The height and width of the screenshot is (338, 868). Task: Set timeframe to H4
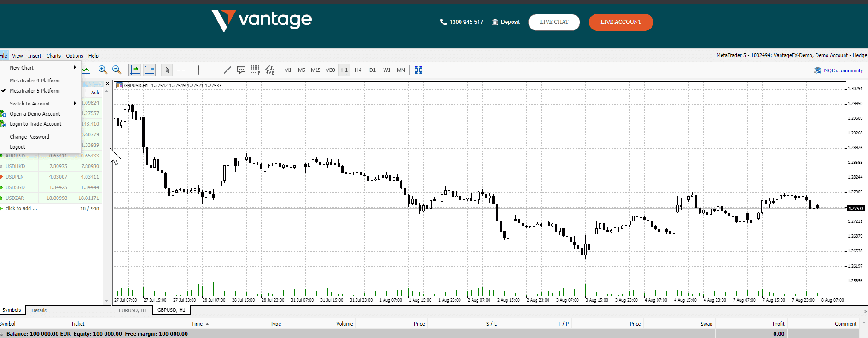(x=358, y=70)
